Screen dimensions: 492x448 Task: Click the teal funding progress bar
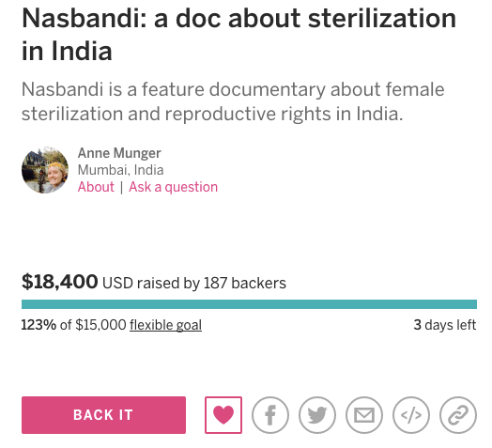(249, 304)
